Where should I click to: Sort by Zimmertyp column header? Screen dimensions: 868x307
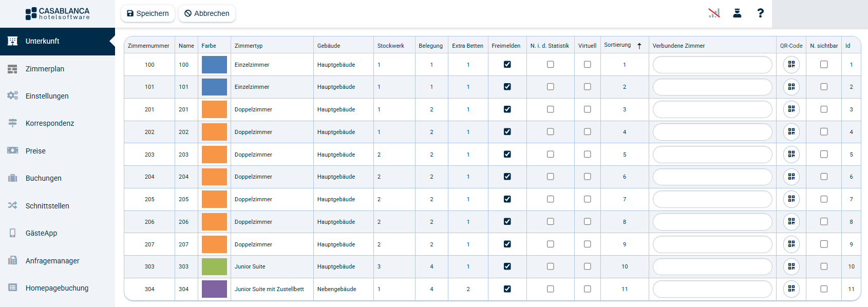[x=249, y=46]
